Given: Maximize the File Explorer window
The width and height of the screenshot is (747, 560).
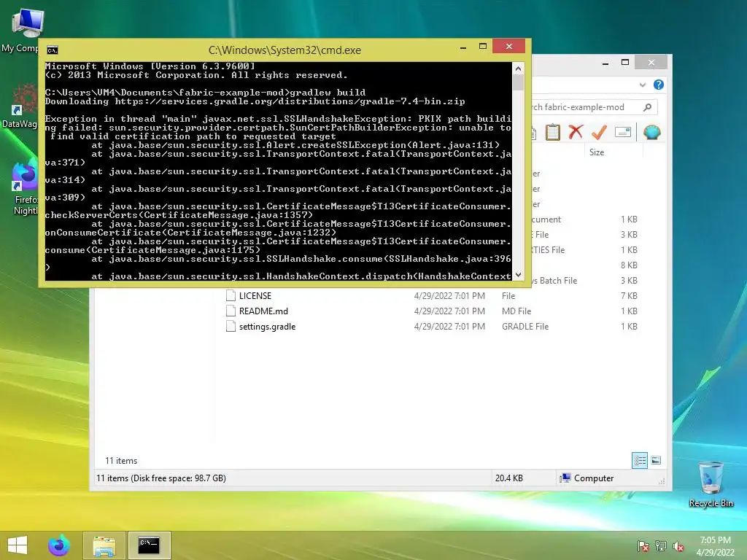Looking at the screenshot, I should tap(625, 63).
